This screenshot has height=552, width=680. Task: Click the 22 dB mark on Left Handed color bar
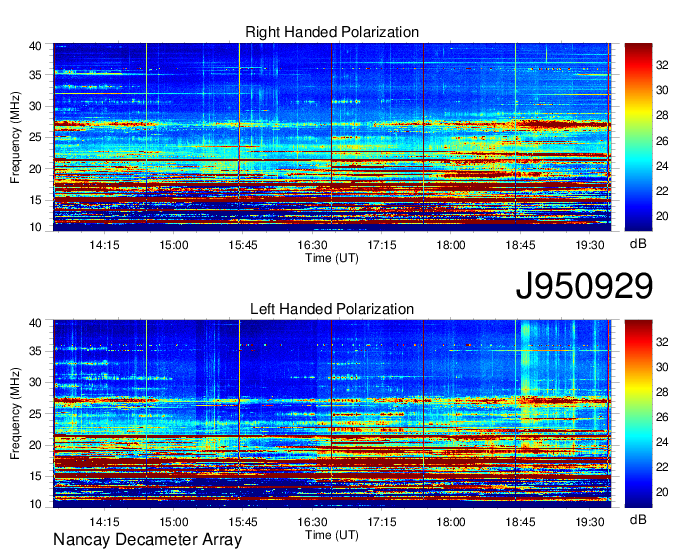(x=662, y=467)
